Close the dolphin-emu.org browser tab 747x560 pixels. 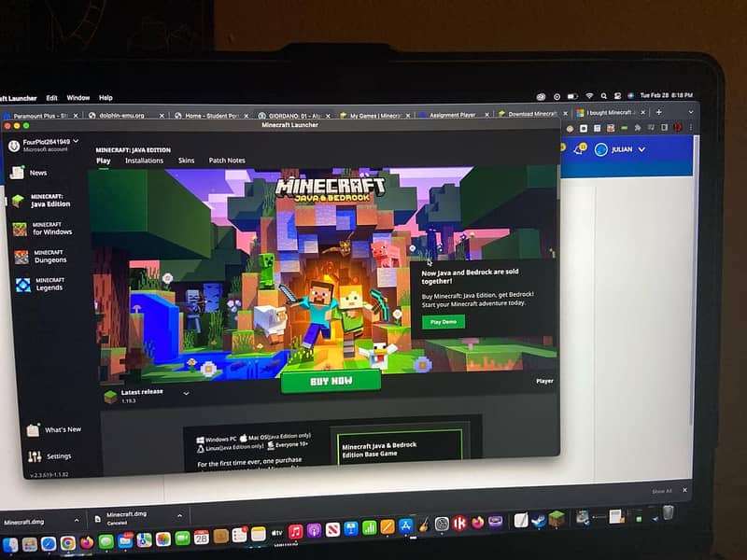click(162, 116)
